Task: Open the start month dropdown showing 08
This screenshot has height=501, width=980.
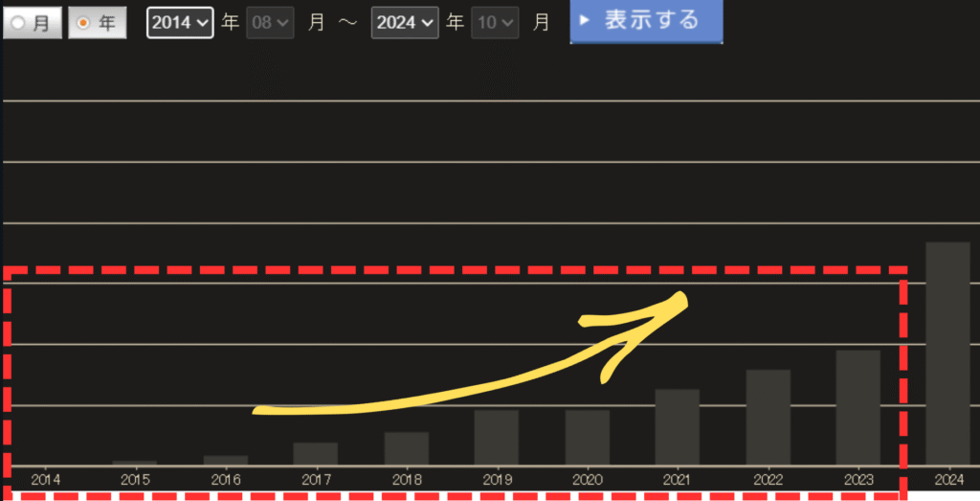Action: click(270, 23)
